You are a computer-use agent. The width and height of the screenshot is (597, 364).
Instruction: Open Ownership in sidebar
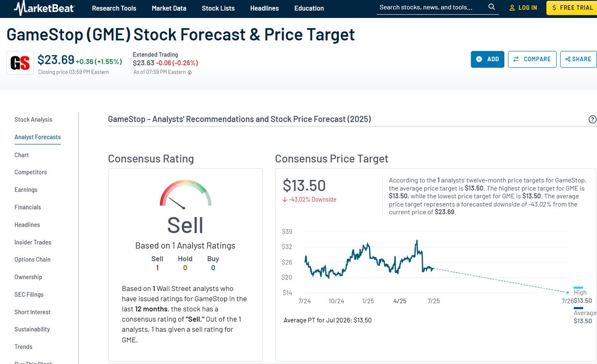(28, 277)
